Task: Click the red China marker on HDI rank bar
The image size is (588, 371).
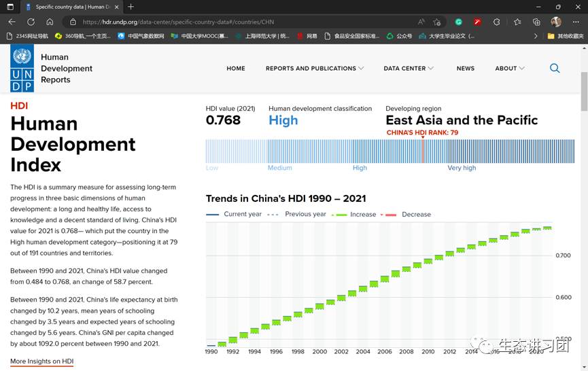Action: [x=423, y=151]
